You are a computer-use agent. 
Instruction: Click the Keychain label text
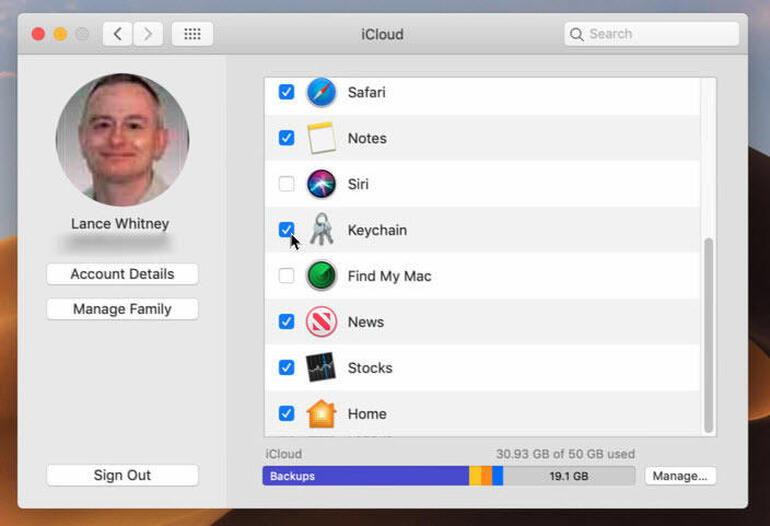pyautogui.click(x=377, y=230)
